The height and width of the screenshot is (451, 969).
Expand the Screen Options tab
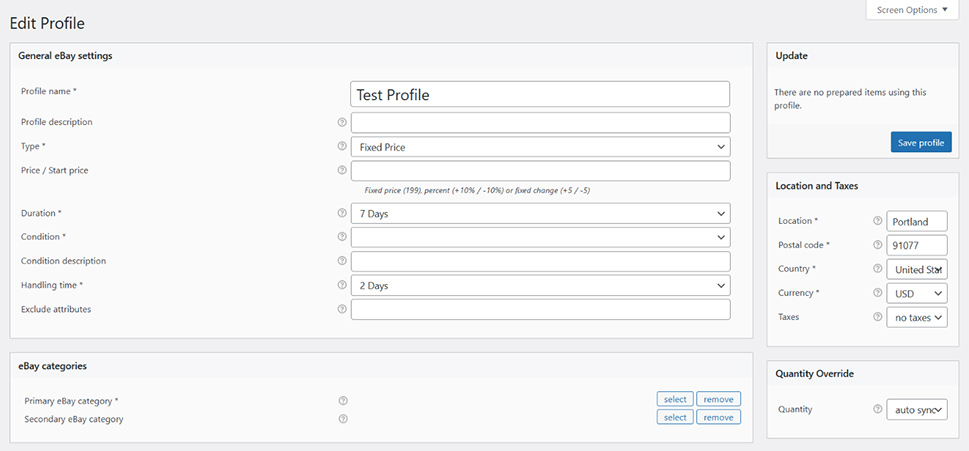(913, 10)
